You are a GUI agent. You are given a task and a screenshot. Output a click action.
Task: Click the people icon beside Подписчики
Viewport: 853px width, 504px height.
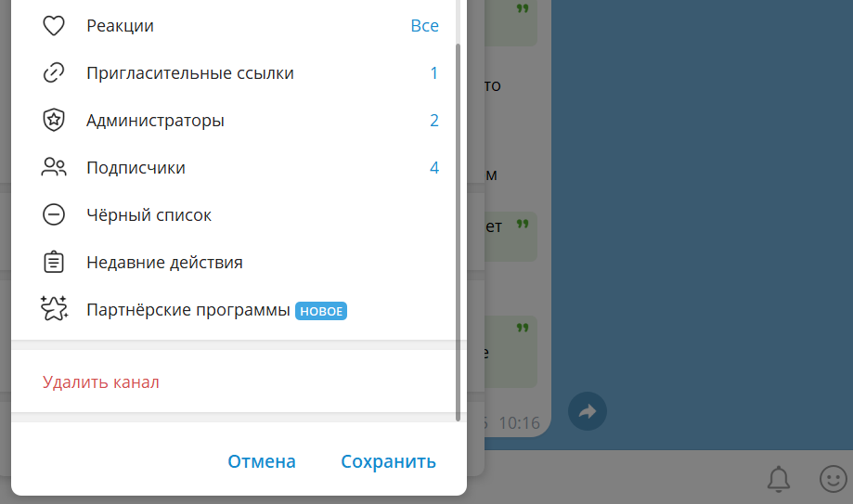coord(54,168)
